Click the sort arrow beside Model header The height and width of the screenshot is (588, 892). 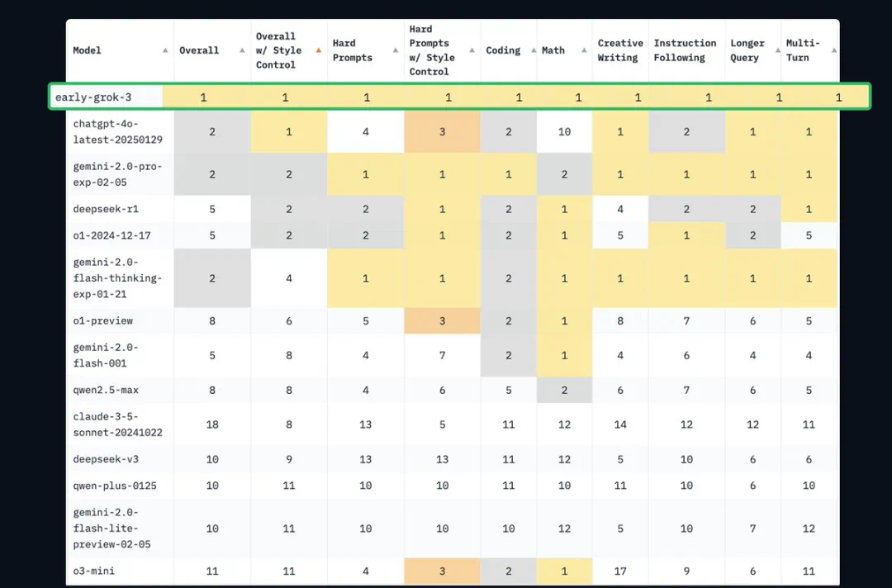pyautogui.click(x=165, y=50)
